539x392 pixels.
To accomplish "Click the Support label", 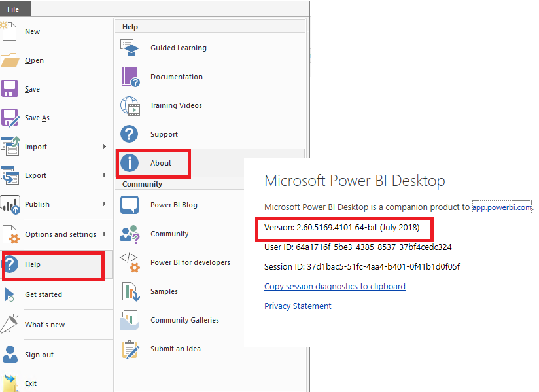I will pos(164,134).
